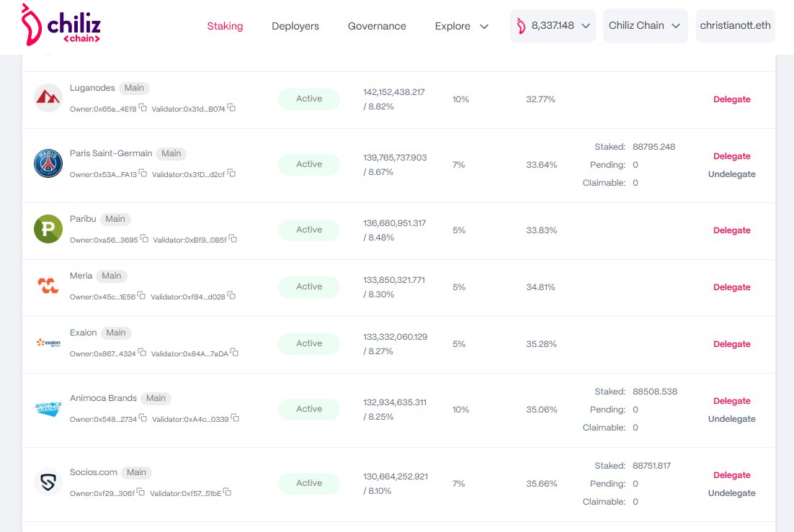Select the 32.77% APR value
Viewport: 794px width, 532px height.
click(x=540, y=99)
